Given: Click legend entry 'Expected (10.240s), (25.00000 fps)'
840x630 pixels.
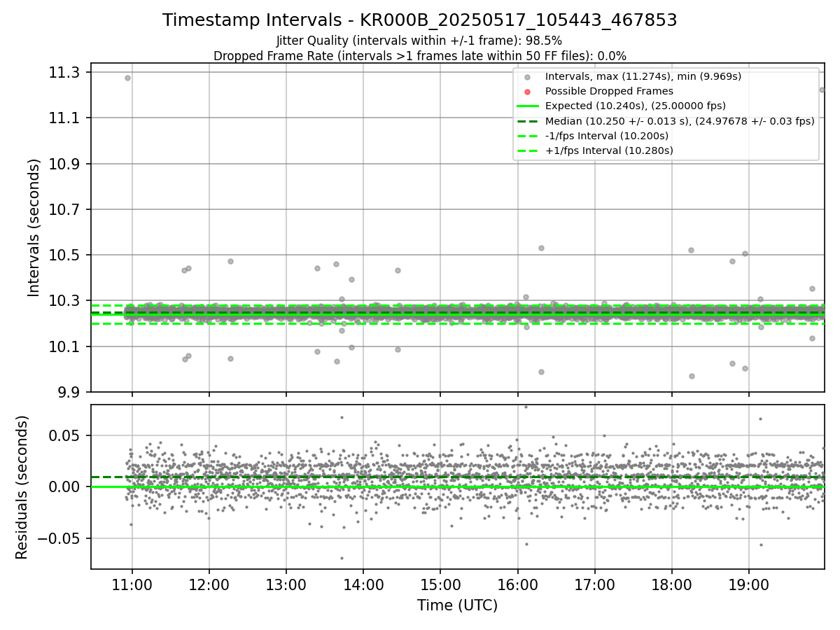Looking at the screenshot, I should (635, 106).
